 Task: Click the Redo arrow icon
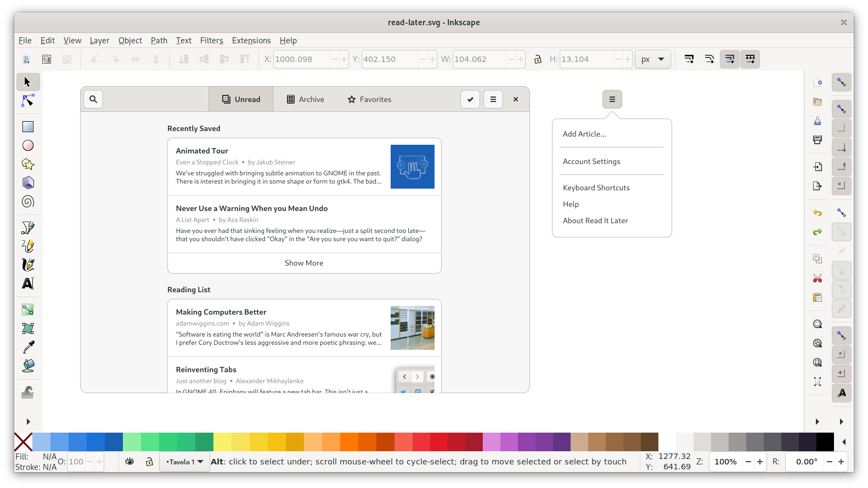click(818, 232)
